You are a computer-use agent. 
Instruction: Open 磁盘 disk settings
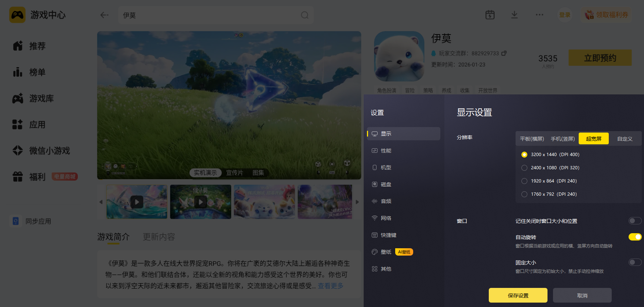[404, 184]
